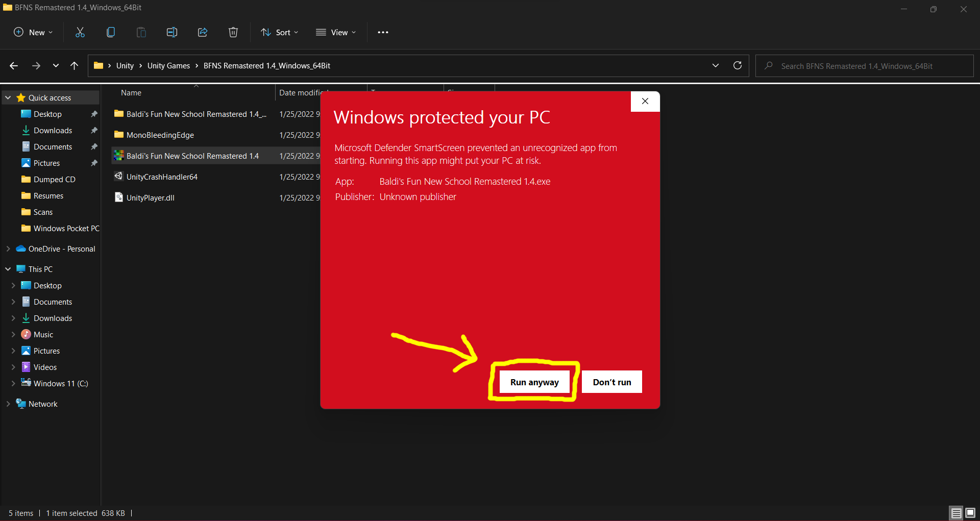Expand OneDrive - Personal node
Screen dimensions: 980x521
click(x=8, y=249)
